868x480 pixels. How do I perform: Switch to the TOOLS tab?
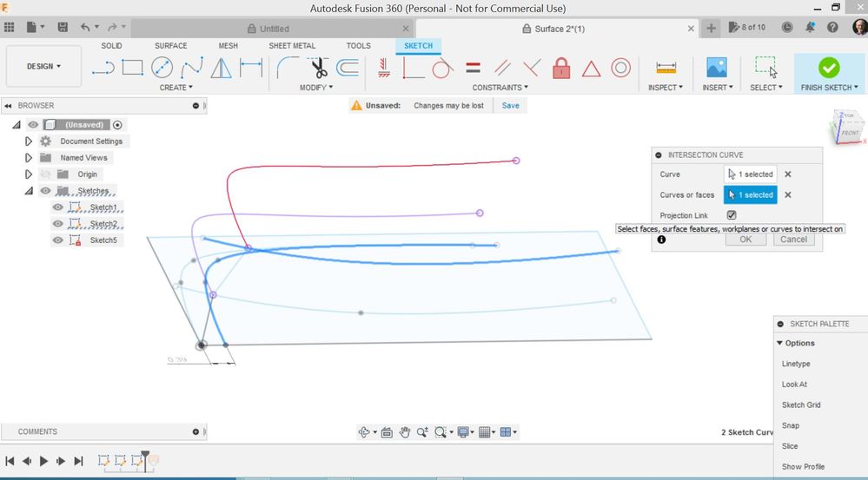pyautogui.click(x=358, y=46)
